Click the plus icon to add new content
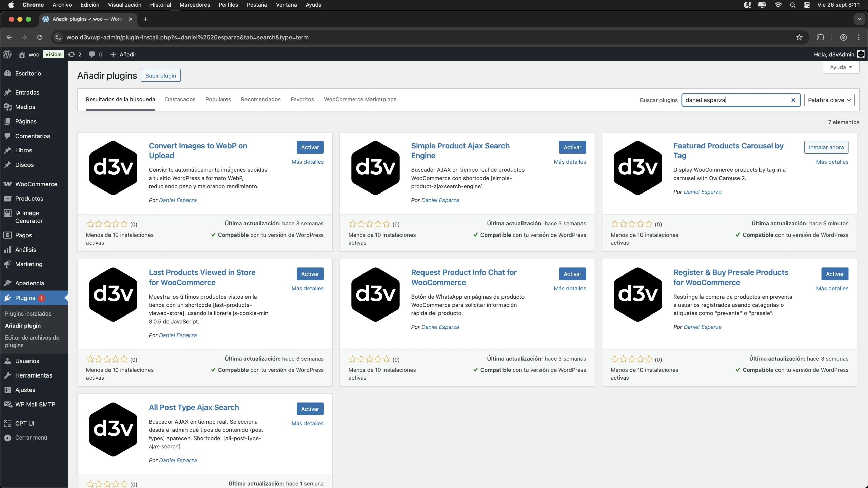Screen dimensions: 868x488 pyautogui.click(x=113, y=54)
